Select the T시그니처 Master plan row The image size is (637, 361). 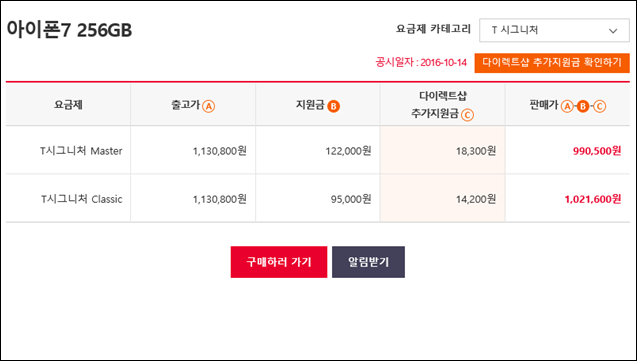click(x=318, y=151)
